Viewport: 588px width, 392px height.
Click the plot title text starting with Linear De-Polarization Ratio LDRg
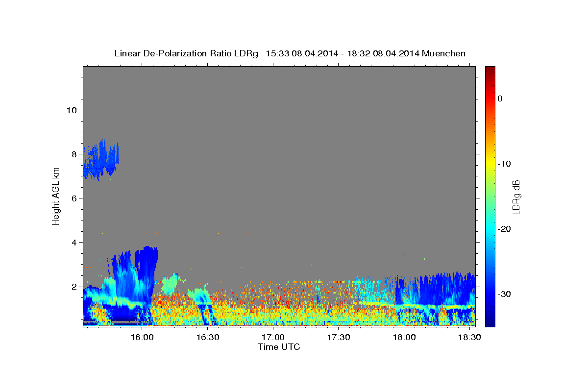[290, 53]
